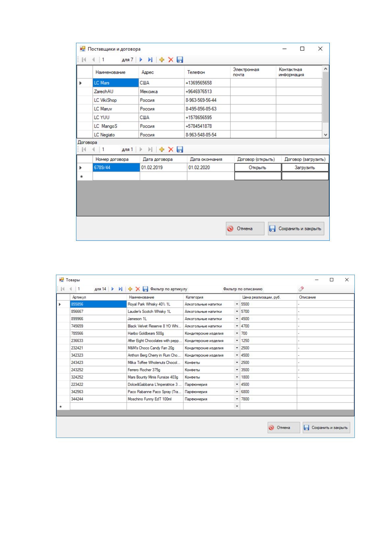The image size is (392, 554).
Task: Save products with floppy icon in Товары
Action: click(x=145, y=289)
